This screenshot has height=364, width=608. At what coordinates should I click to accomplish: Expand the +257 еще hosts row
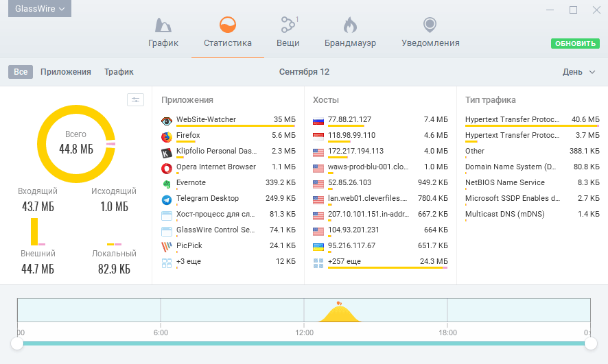click(x=380, y=262)
